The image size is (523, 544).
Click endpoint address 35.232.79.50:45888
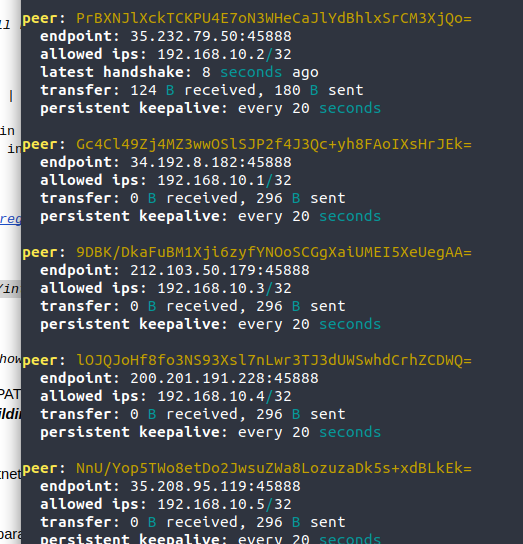point(211,36)
